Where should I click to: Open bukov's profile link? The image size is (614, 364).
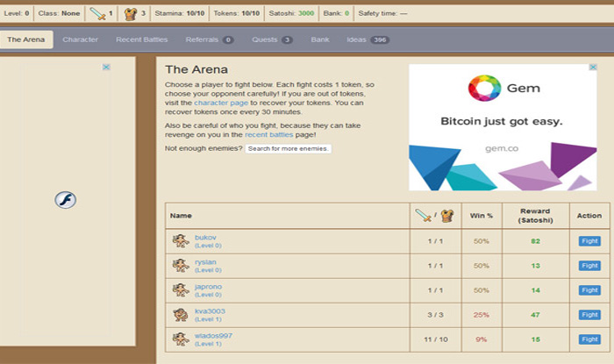pos(205,238)
